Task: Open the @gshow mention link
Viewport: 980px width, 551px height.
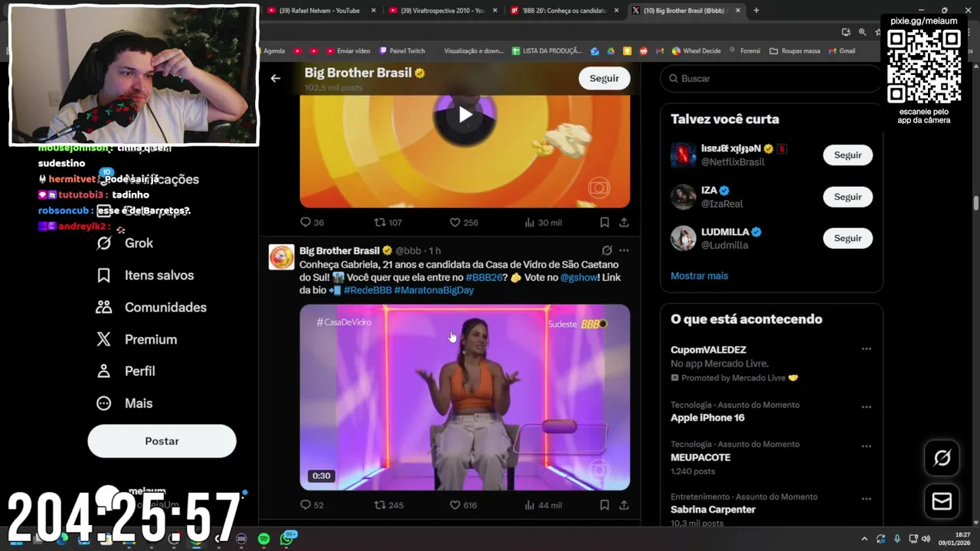Action: [579, 278]
